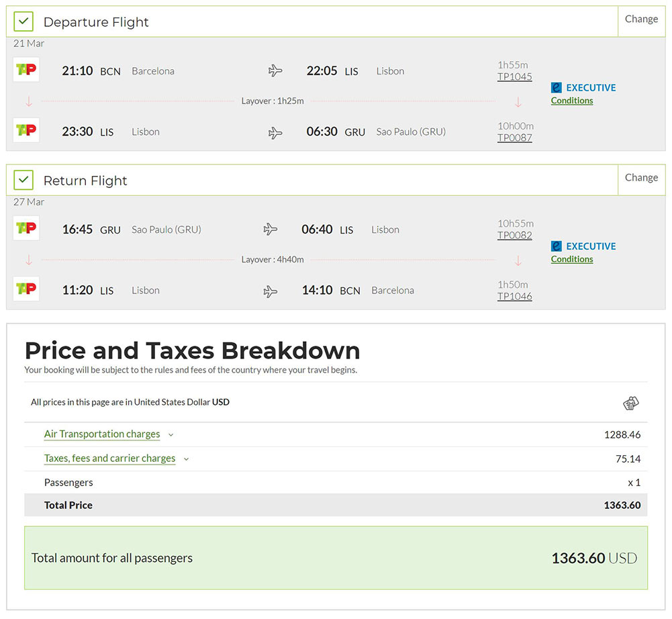Click the 10h00m flight duration
The height and width of the screenshot is (619, 672).
(515, 126)
